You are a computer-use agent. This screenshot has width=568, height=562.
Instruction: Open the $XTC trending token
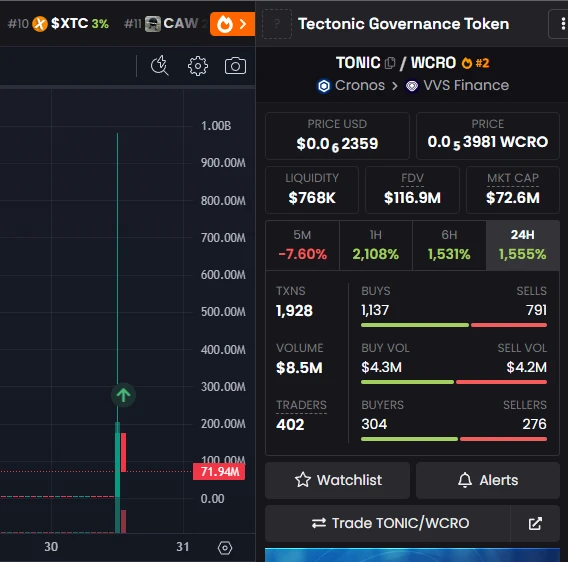coord(58,24)
